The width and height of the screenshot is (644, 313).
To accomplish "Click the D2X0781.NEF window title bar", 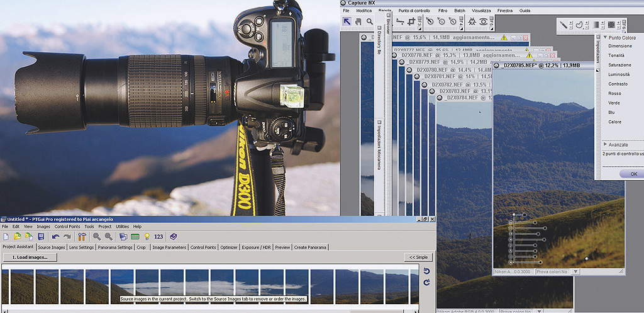I will 454,76.
